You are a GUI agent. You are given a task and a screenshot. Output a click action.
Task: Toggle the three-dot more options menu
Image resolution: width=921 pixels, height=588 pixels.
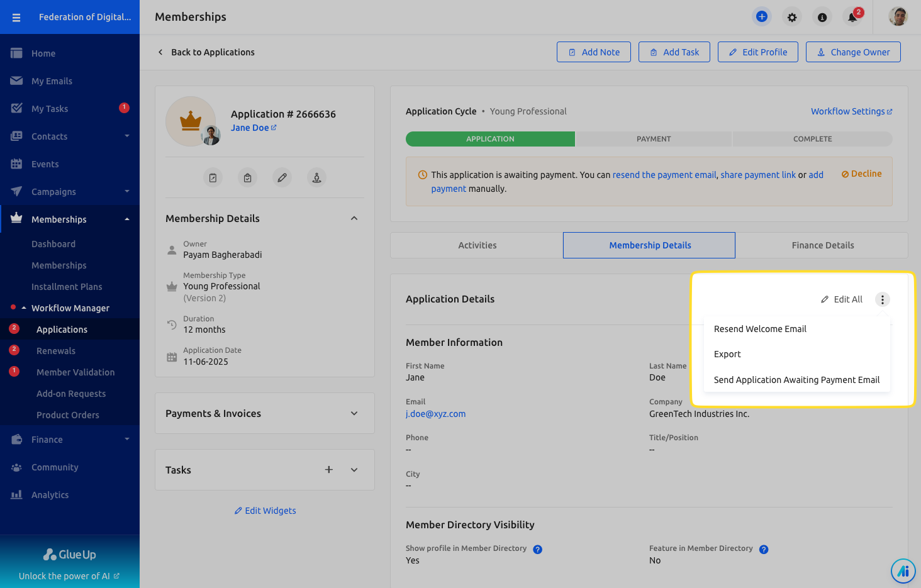click(x=883, y=299)
